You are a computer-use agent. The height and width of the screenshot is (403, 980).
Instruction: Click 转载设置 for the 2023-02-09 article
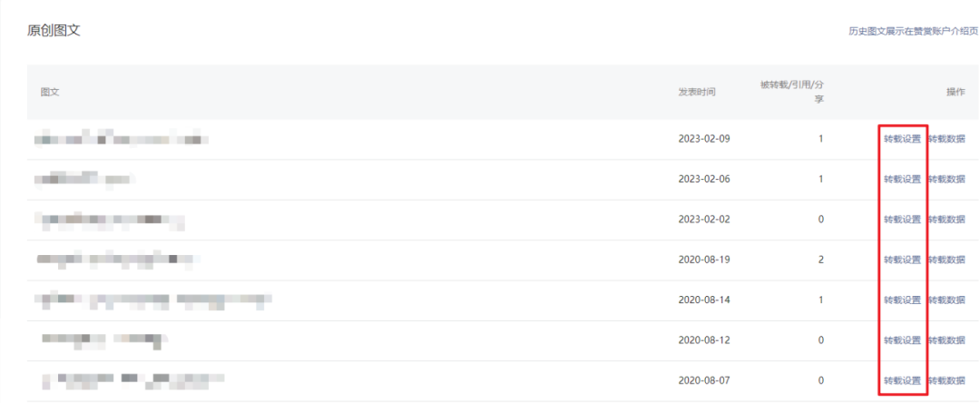point(902,139)
